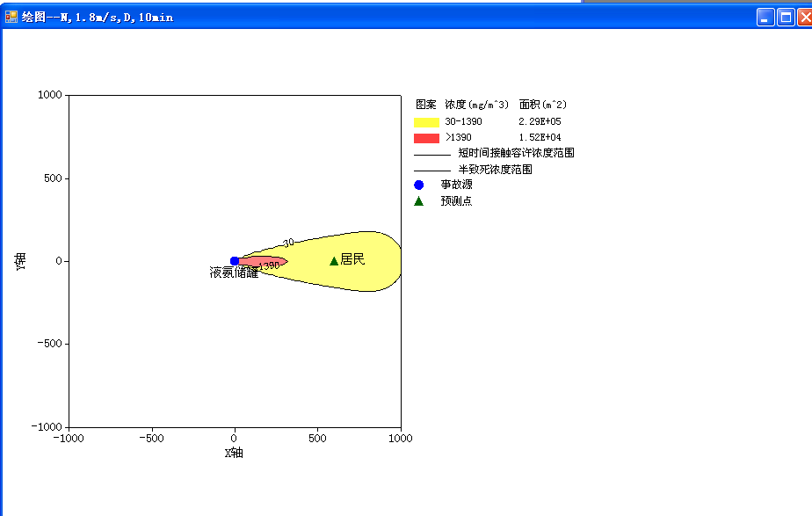Image resolution: width=812 pixels, height=516 pixels.
Task: Click the >1390 concentration range text
Action: 459,137
